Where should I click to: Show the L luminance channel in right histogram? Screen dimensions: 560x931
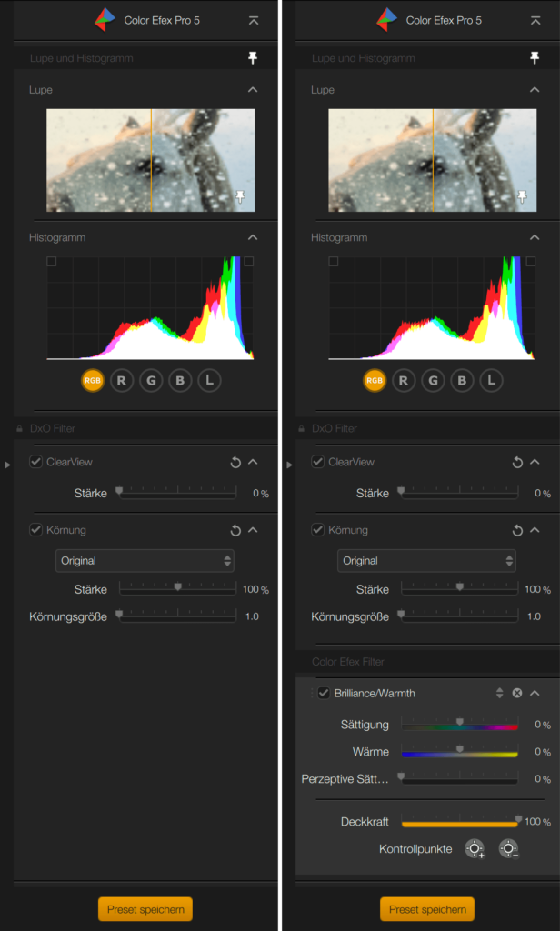click(491, 381)
